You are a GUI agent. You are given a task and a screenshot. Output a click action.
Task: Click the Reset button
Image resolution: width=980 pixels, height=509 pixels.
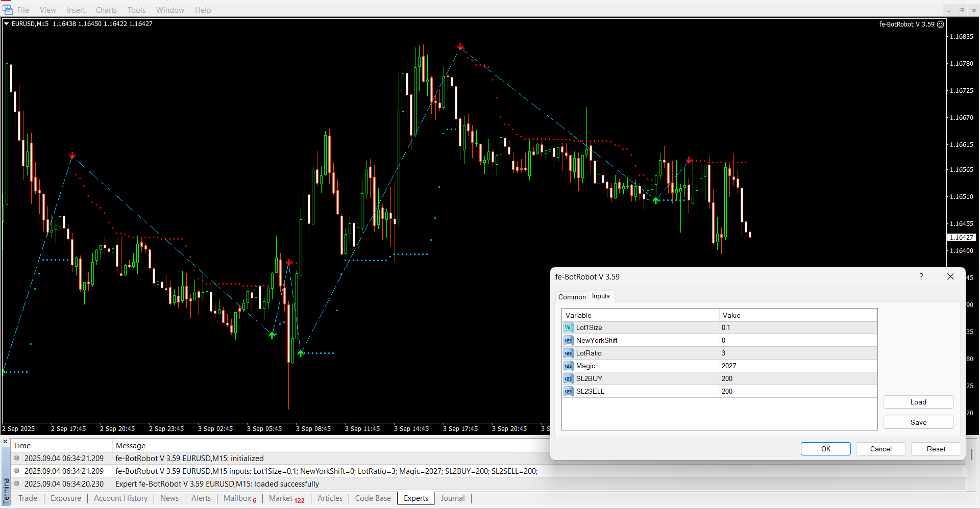click(x=936, y=449)
